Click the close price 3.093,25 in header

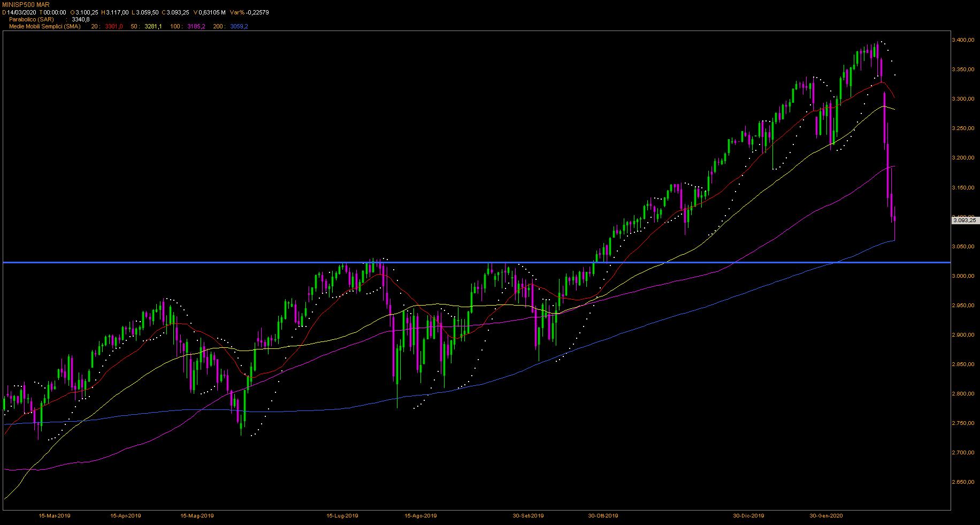(x=178, y=12)
